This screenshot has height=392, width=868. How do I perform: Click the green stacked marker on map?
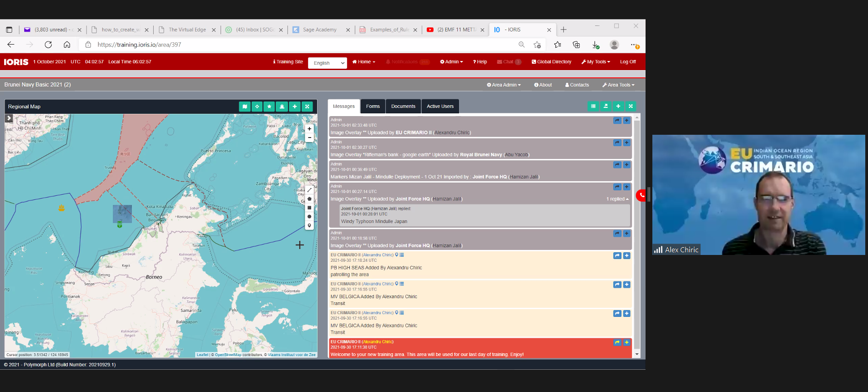(x=120, y=224)
